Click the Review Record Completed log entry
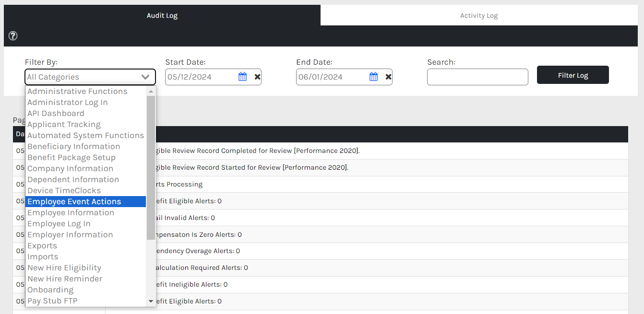Image resolution: width=644 pixels, height=314 pixels. click(321, 151)
